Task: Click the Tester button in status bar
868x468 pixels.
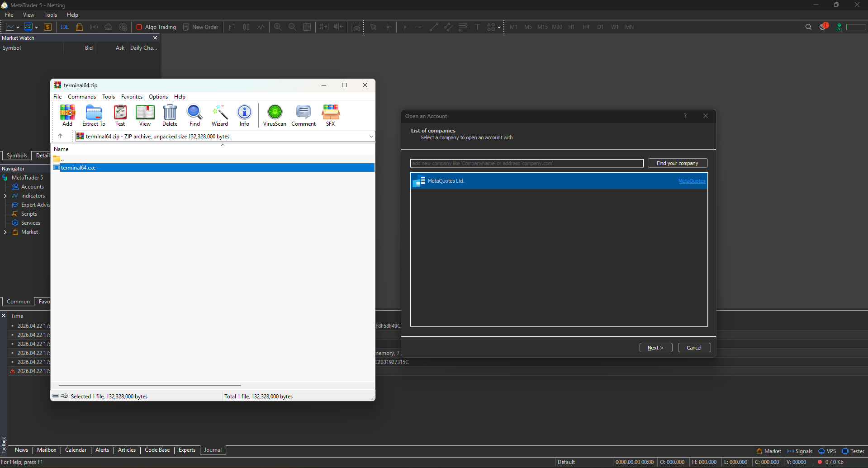Action: 853,451
